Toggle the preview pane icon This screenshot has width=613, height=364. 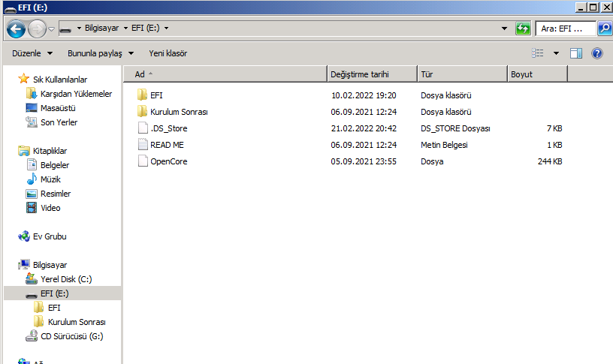tap(576, 53)
